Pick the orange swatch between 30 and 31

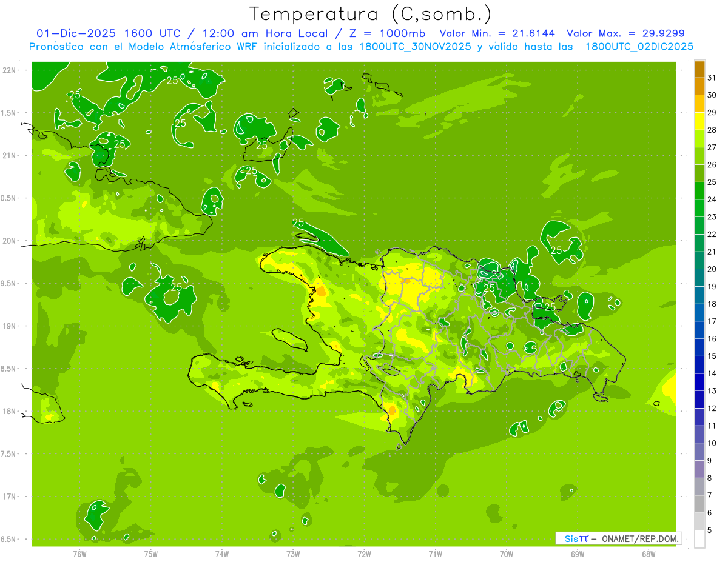(x=699, y=87)
